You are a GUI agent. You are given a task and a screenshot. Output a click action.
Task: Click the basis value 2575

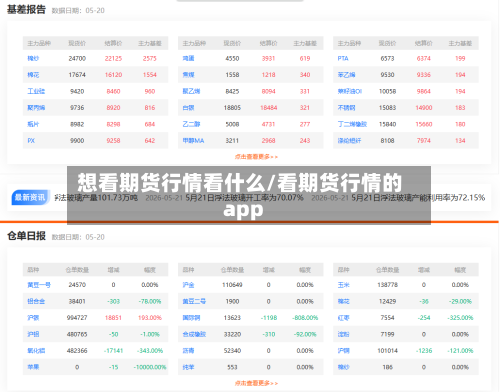coord(150,58)
